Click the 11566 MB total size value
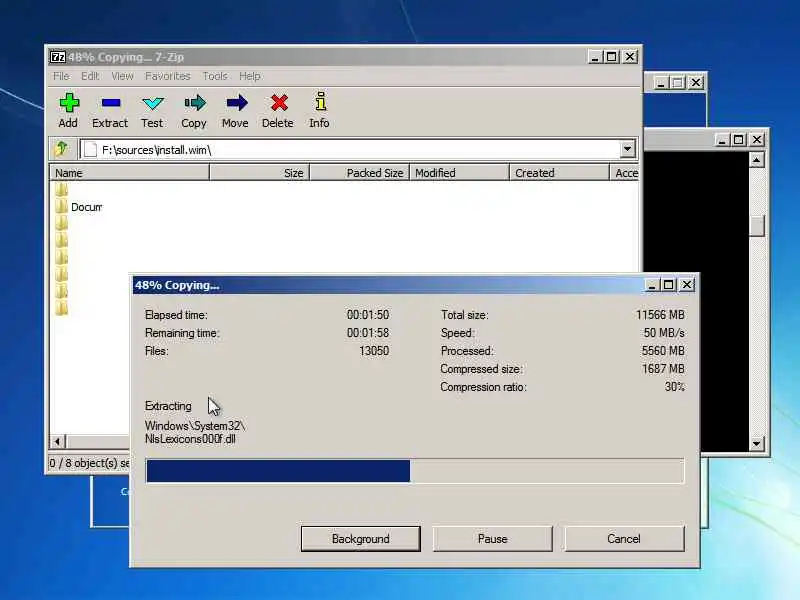This screenshot has height=600, width=800. (660, 315)
